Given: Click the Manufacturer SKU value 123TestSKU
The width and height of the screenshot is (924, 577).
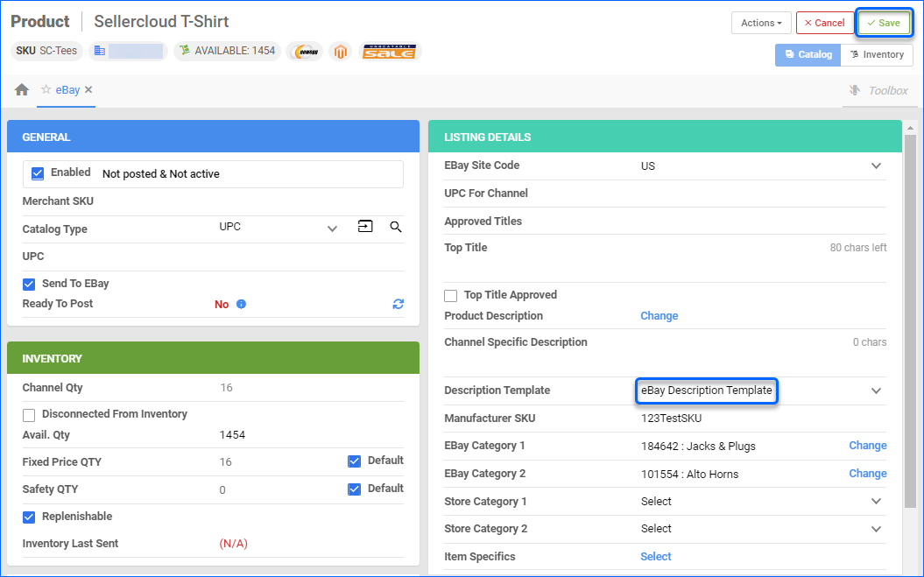Looking at the screenshot, I should pyautogui.click(x=671, y=419).
